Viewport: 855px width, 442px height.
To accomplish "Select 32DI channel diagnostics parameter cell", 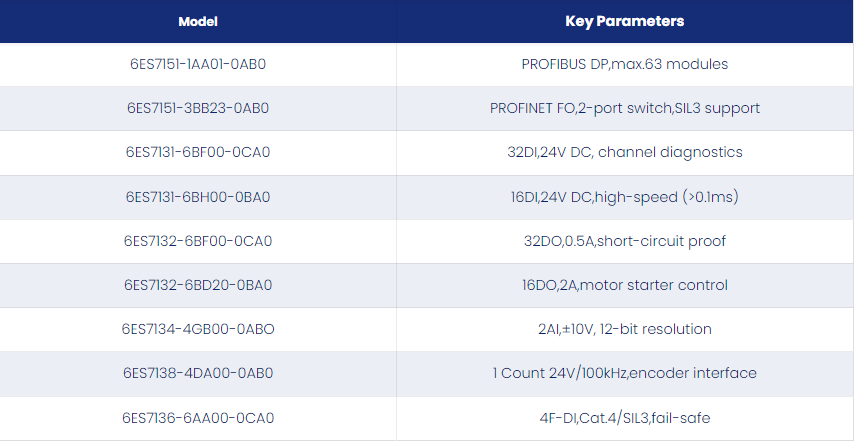I will coord(625,153).
